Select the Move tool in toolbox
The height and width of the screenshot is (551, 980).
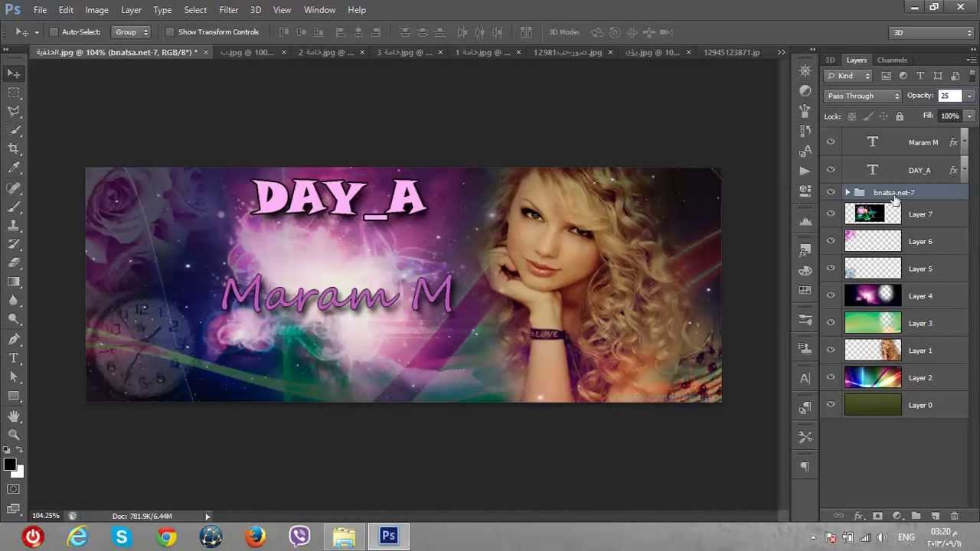point(14,73)
